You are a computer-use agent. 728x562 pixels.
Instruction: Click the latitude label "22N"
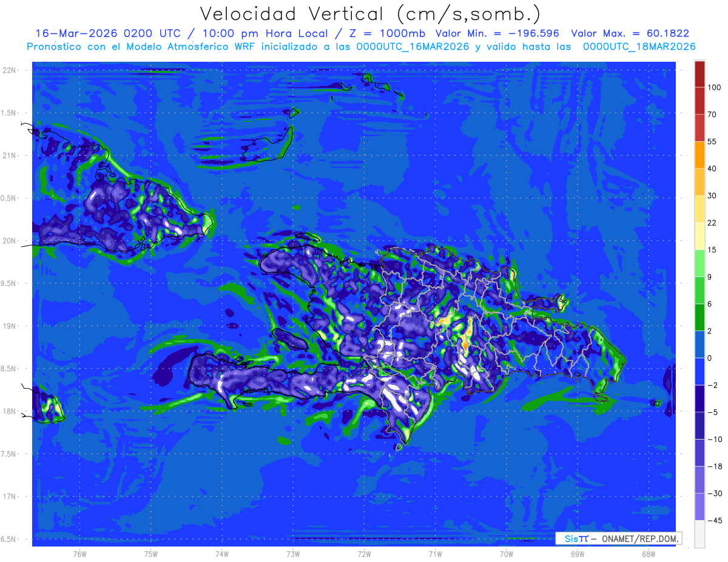(x=10, y=70)
